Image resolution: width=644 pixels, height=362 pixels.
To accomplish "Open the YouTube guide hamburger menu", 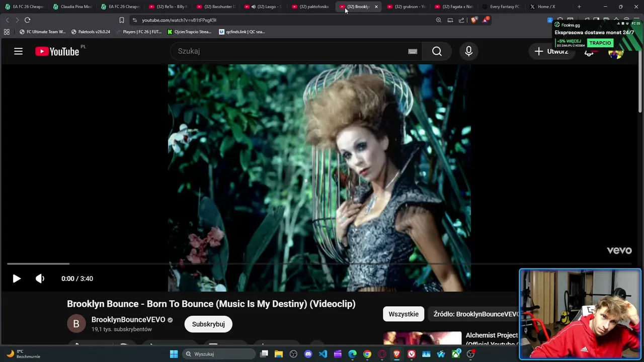I will (18, 51).
